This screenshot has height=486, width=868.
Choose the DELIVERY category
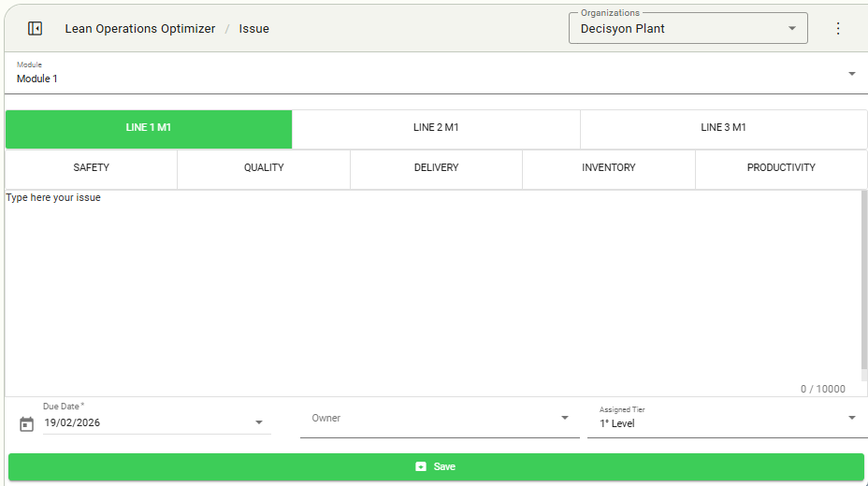click(x=436, y=168)
